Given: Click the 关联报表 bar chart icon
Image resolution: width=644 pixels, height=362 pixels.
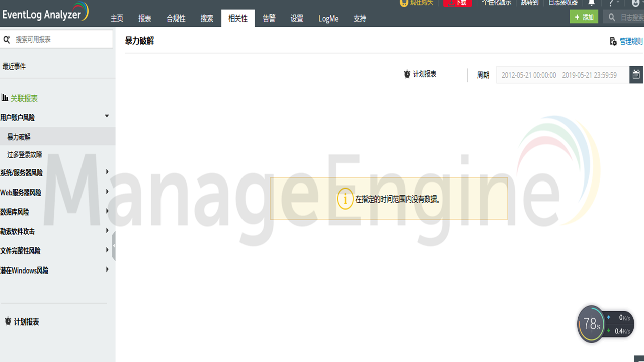Looking at the screenshot, I should [5, 98].
